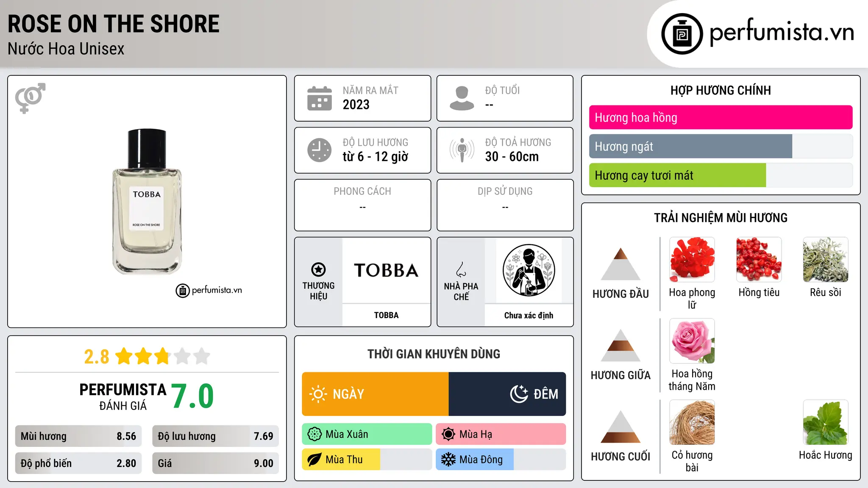
Task: Click the nose icon above Nhà pha chế
Action: 461,269
